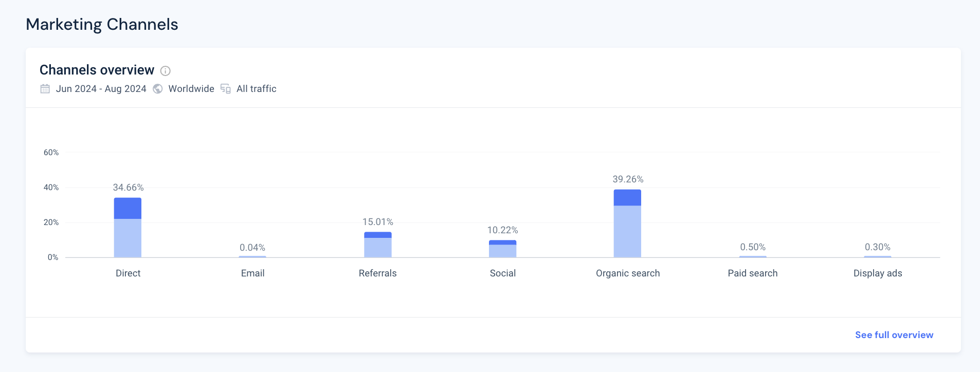
Task: Click the dark blue top of the Organic search bar
Action: (x=627, y=197)
